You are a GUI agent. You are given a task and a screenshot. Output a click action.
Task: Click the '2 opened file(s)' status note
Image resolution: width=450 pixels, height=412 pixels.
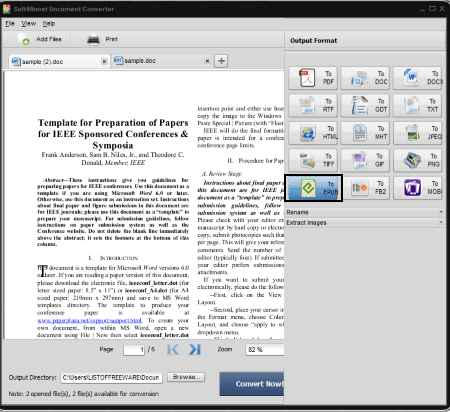click(84, 394)
